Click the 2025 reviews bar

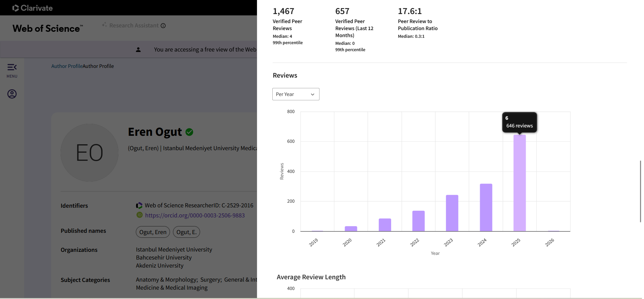[x=520, y=183]
